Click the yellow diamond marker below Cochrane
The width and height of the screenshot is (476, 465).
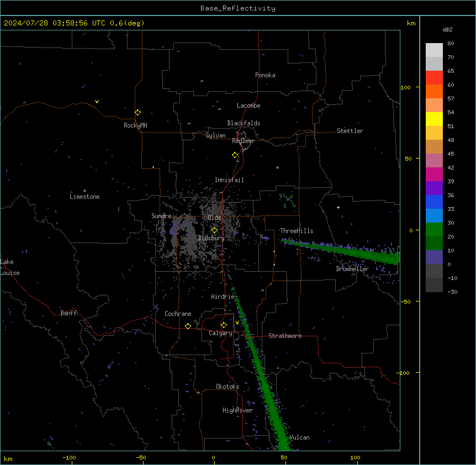point(188,326)
